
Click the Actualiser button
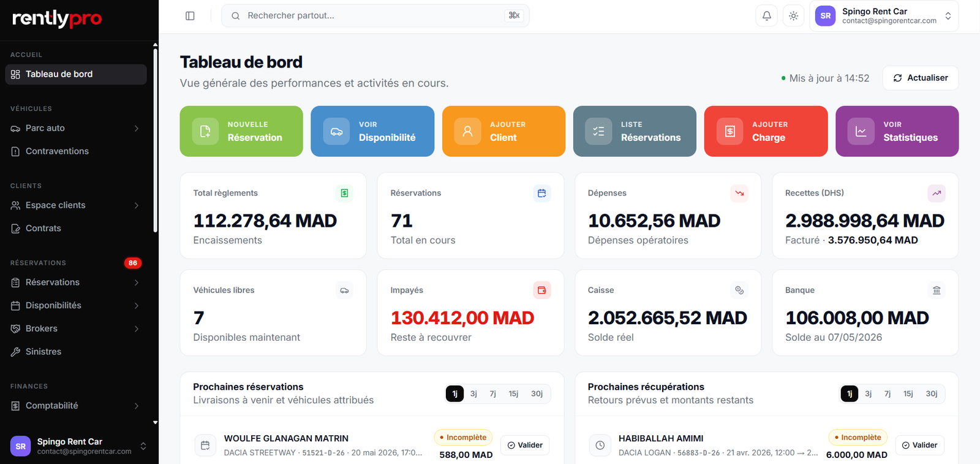[920, 78]
